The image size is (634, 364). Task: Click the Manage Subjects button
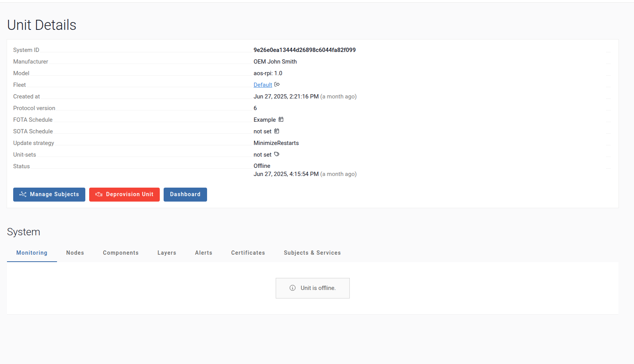tap(49, 195)
